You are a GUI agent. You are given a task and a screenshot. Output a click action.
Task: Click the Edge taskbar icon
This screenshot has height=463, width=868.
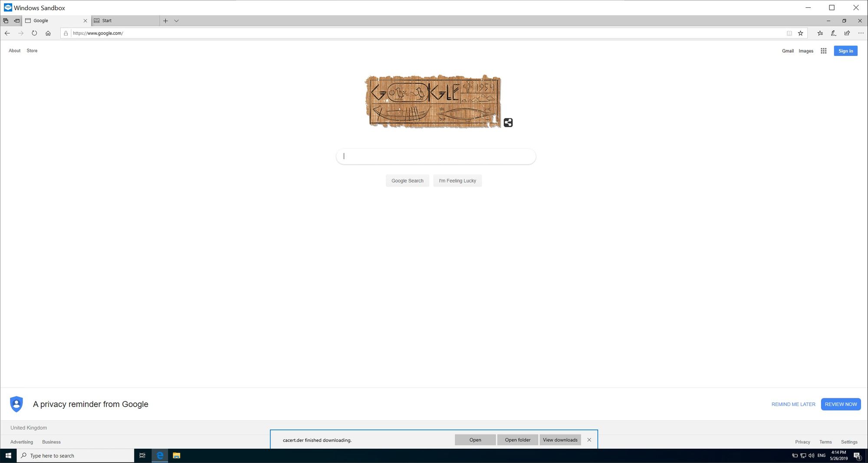160,456
